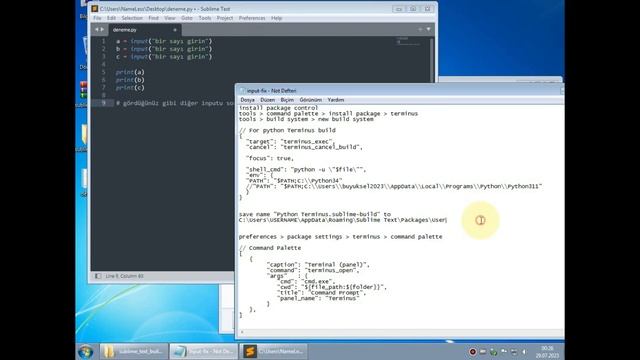Screen dimensions: 640x360
Task: Click the Line 9, Column 60 status text
Action: (124, 276)
